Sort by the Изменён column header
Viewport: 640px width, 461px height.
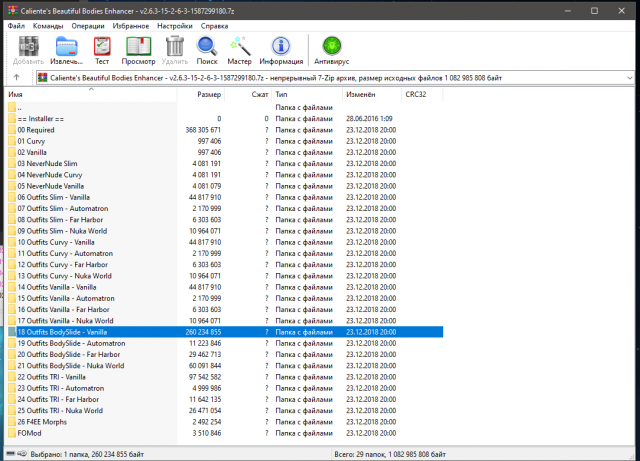point(360,94)
